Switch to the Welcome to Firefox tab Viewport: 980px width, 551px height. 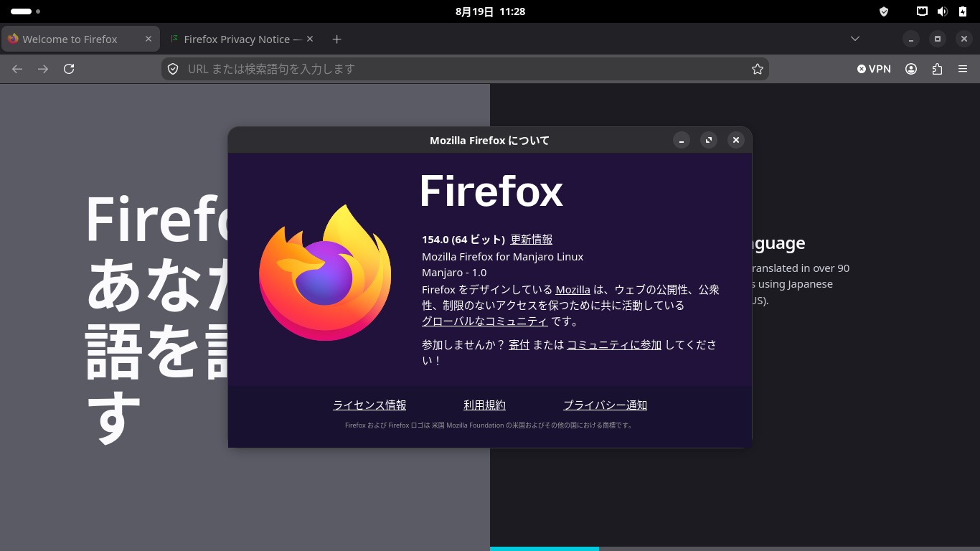pos(80,39)
